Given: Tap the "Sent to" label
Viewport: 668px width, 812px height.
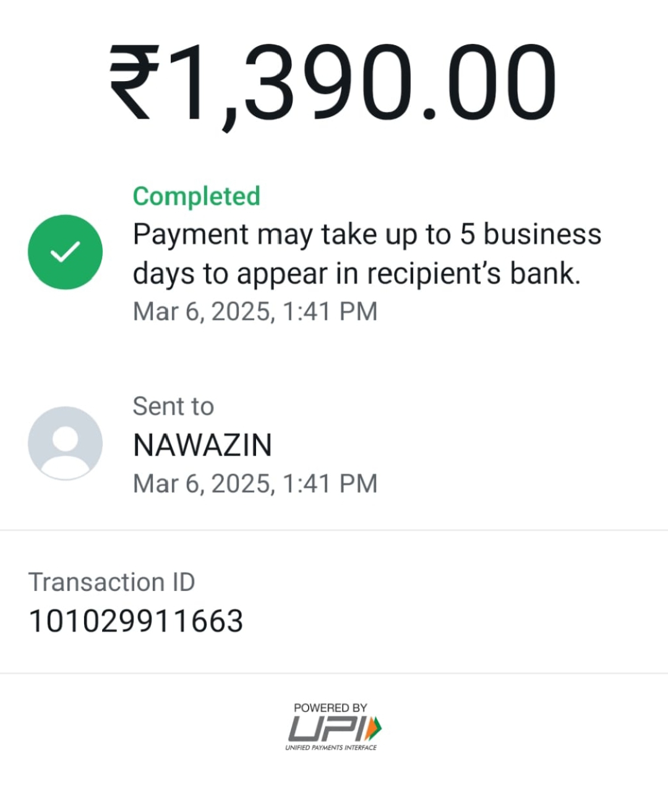Looking at the screenshot, I should click(173, 407).
